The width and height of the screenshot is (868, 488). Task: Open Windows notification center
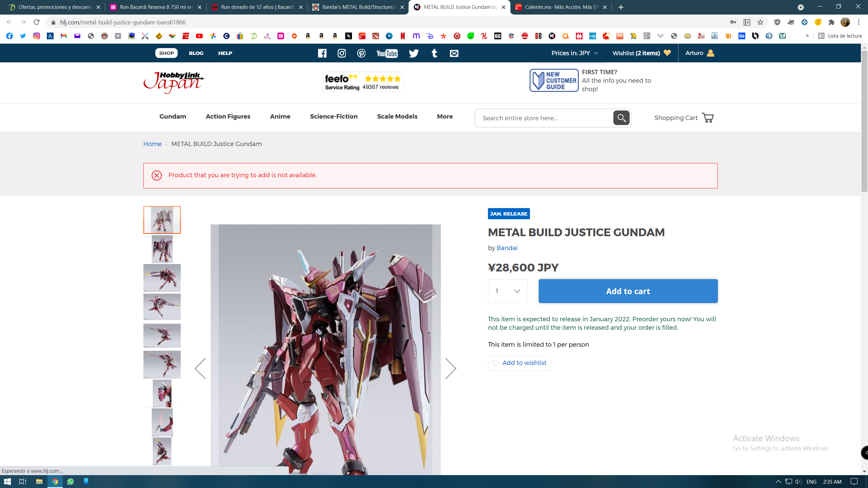(x=854, y=482)
